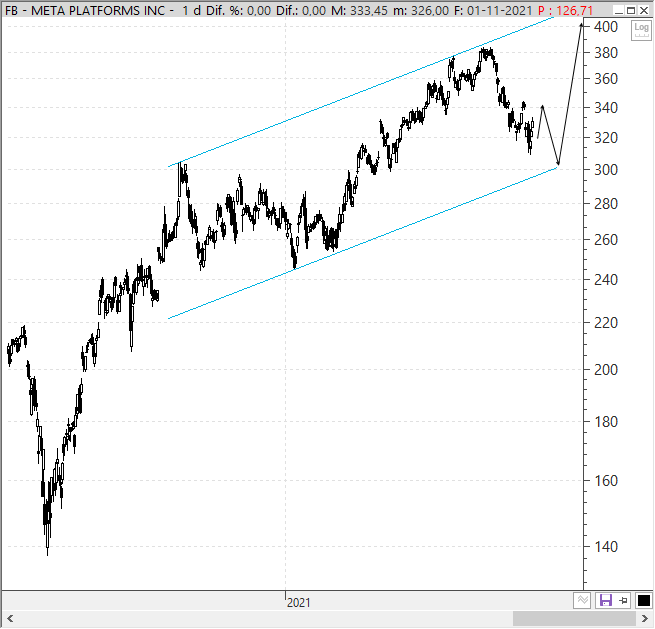Click the 2021 label on time axis
The height and width of the screenshot is (629, 655).
coord(299,603)
